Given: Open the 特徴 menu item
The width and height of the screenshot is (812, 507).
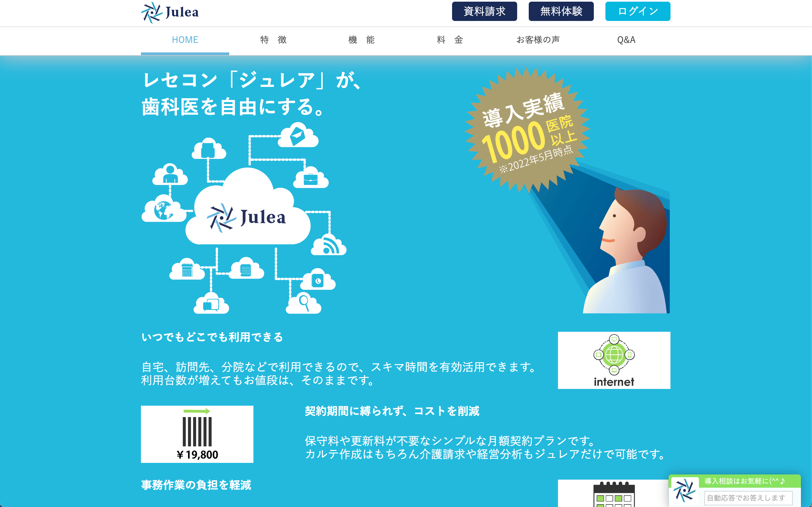Looking at the screenshot, I should [273, 40].
